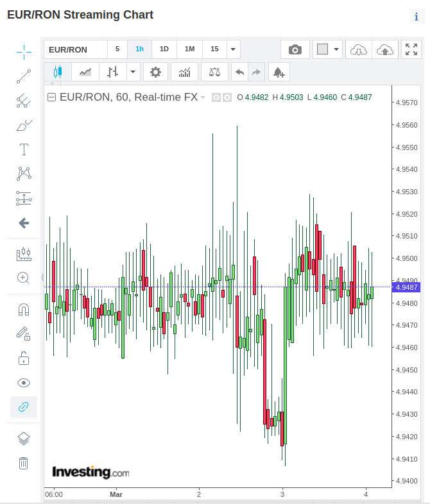Collapse the EUR/RON legend box
The height and width of the screenshot is (504, 430).
pos(52,97)
